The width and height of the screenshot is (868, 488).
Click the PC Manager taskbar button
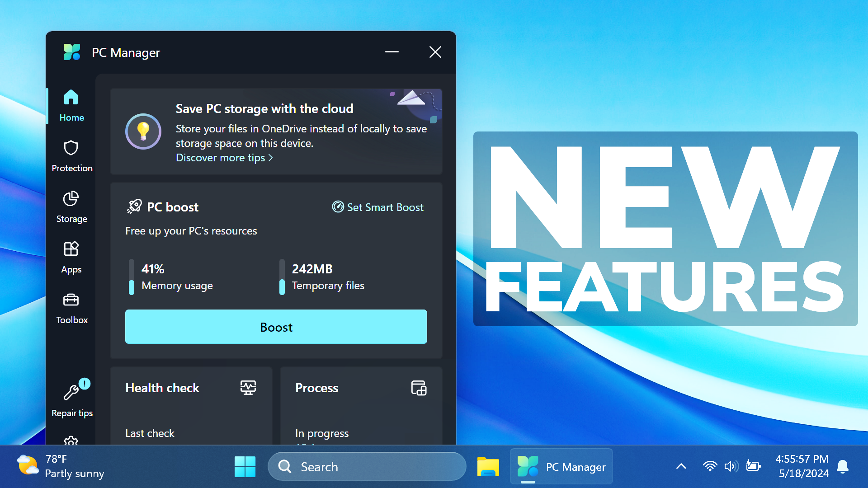pos(561,467)
